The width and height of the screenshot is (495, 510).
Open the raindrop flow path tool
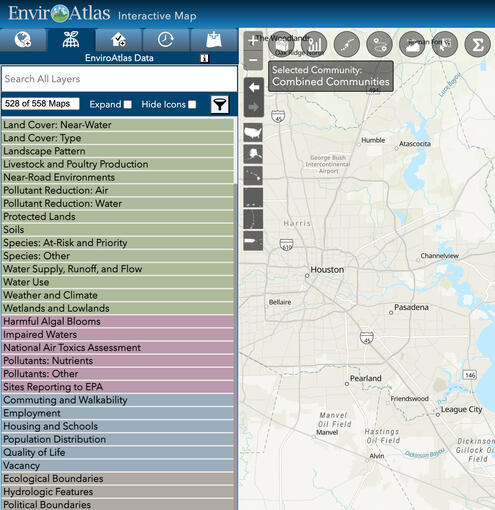379,44
